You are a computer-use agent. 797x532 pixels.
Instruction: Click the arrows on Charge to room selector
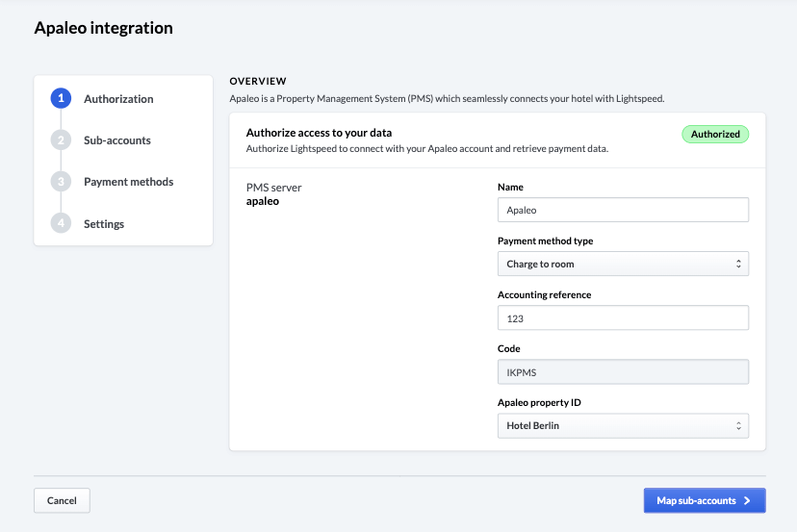(x=738, y=264)
